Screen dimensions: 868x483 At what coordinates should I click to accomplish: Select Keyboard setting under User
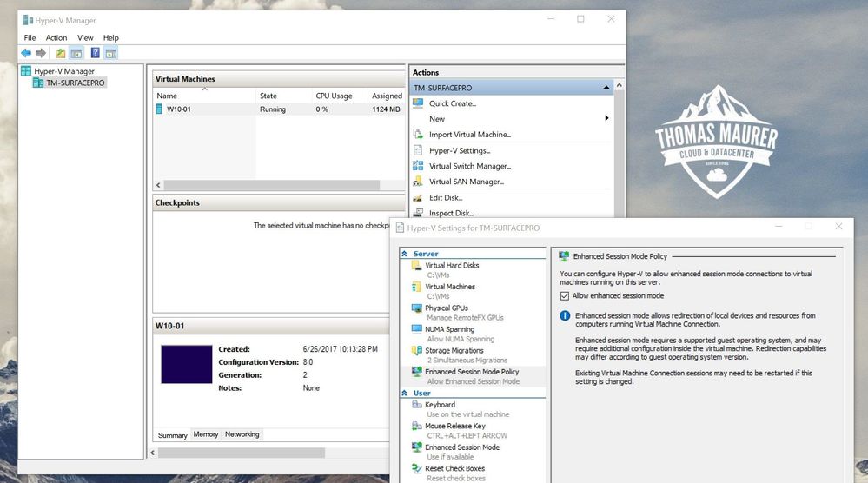[x=441, y=405]
